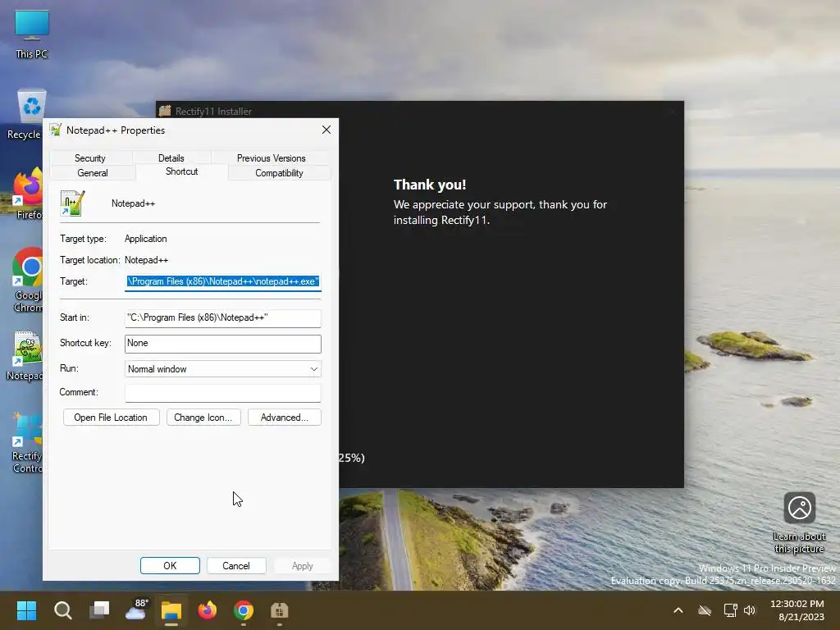Open the Previous Versions tab
Viewport: 840px width, 630px height.
coord(271,158)
